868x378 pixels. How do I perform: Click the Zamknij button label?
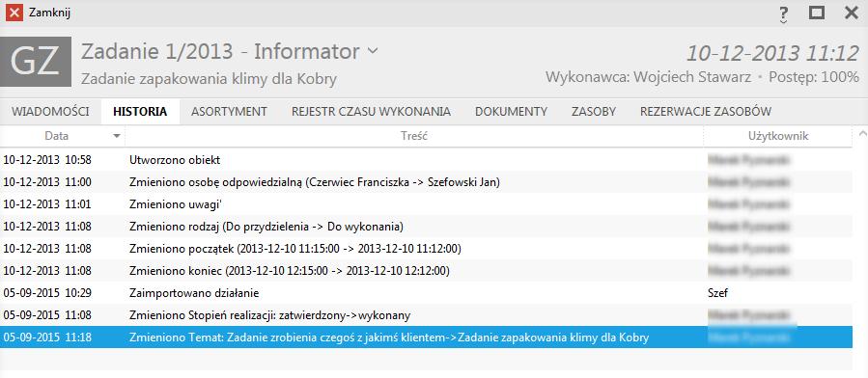(x=49, y=13)
